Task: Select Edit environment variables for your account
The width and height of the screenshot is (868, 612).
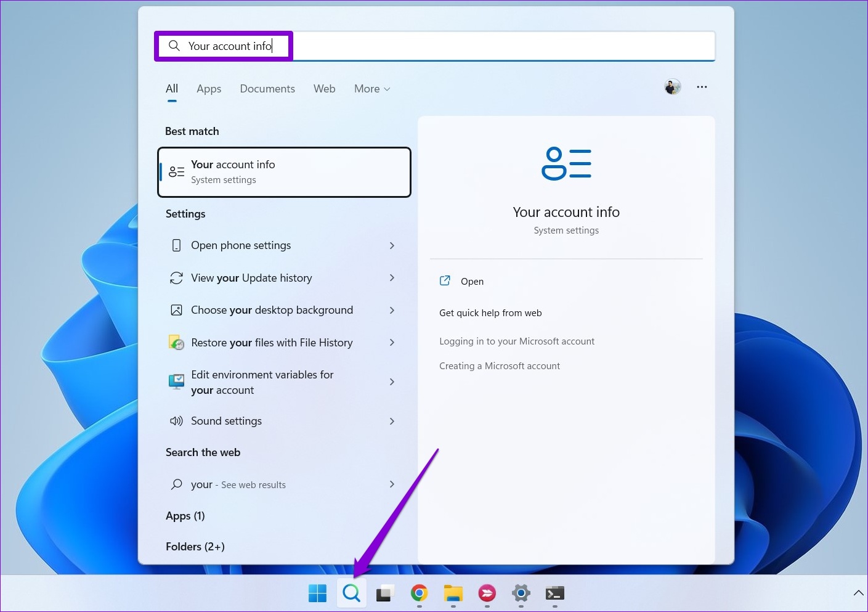Action: click(284, 382)
